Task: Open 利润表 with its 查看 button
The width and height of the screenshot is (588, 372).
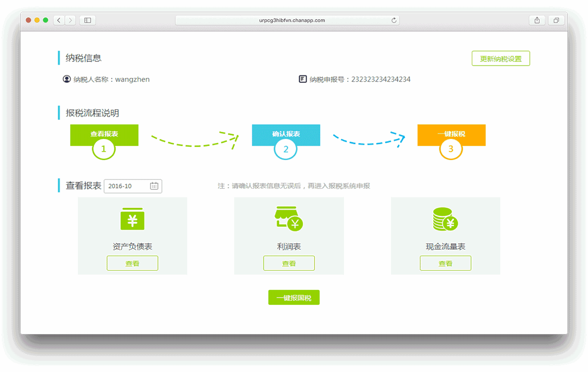Action: coord(289,263)
